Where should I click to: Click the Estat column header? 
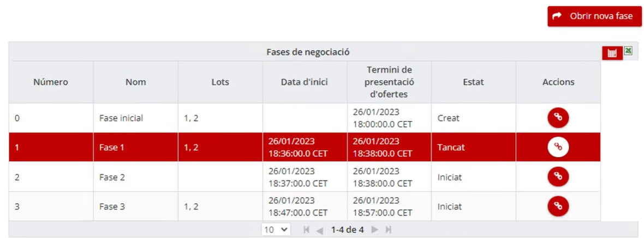point(474,82)
